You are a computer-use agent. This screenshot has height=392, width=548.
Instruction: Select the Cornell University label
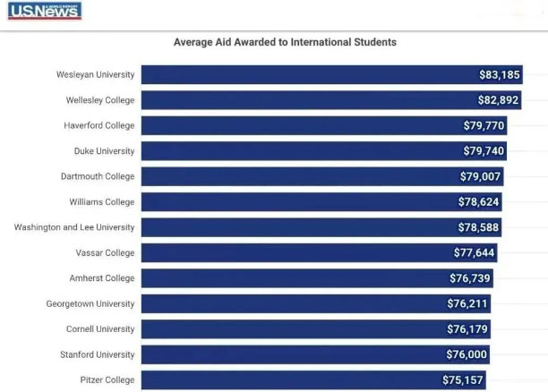pyautogui.click(x=100, y=329)
